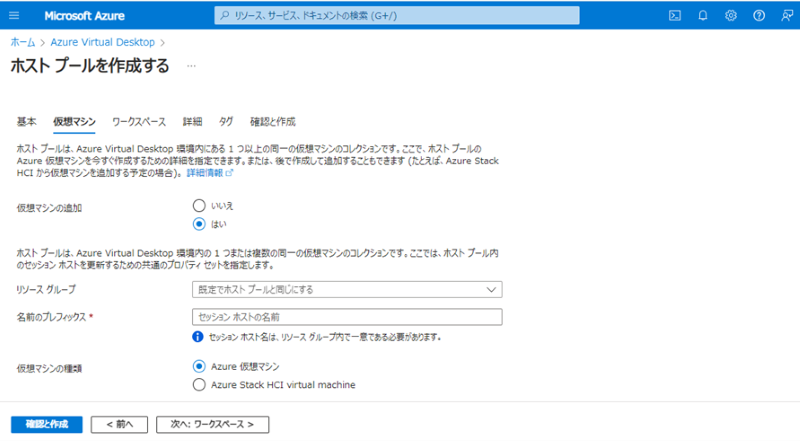Open Cloud Shell from the top bar

coord(674,15)
